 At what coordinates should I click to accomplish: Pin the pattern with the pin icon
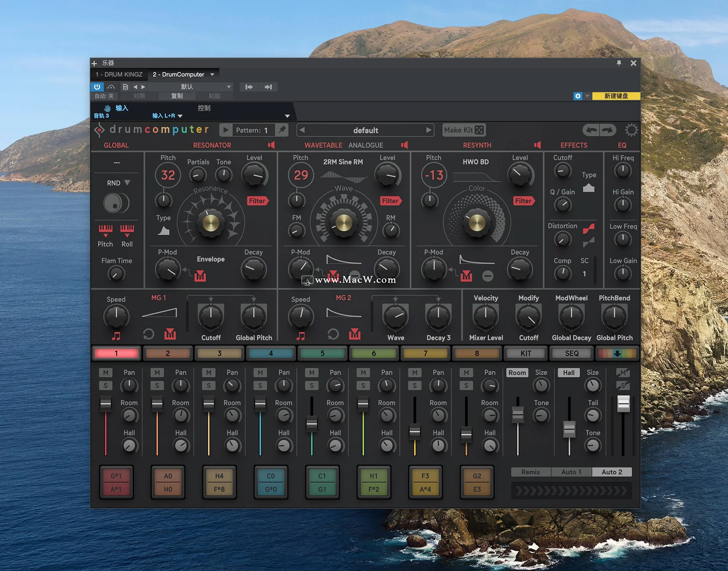point(281,130)
